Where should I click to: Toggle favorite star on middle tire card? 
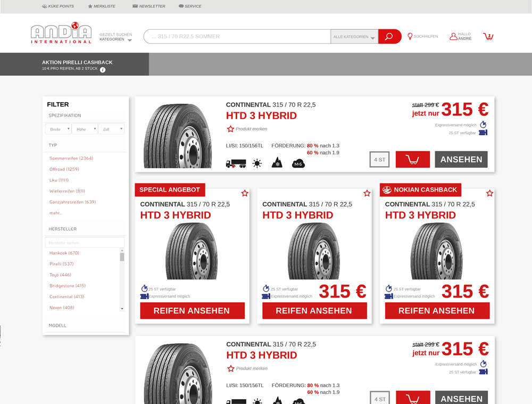click(x=367, y=193)
